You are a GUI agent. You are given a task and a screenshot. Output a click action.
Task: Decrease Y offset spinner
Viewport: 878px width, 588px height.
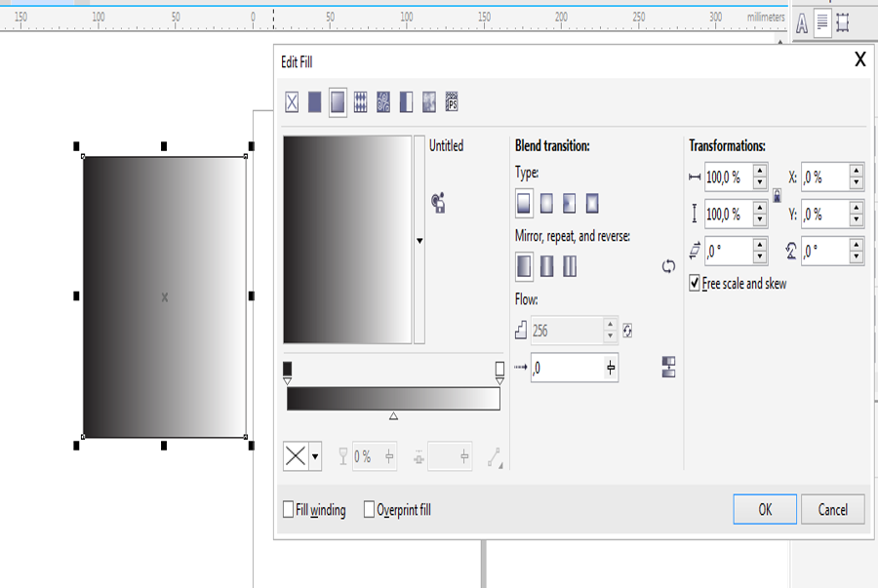click(x=857, y=219)
